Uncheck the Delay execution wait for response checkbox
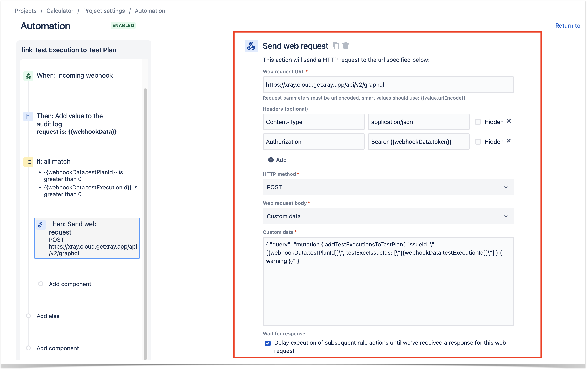This screenshot has width=588, height=370. (x=268, y=343)
